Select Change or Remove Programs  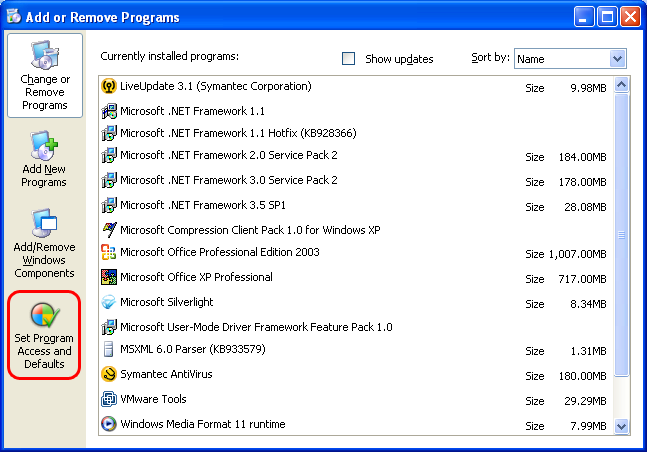[45, 76]
